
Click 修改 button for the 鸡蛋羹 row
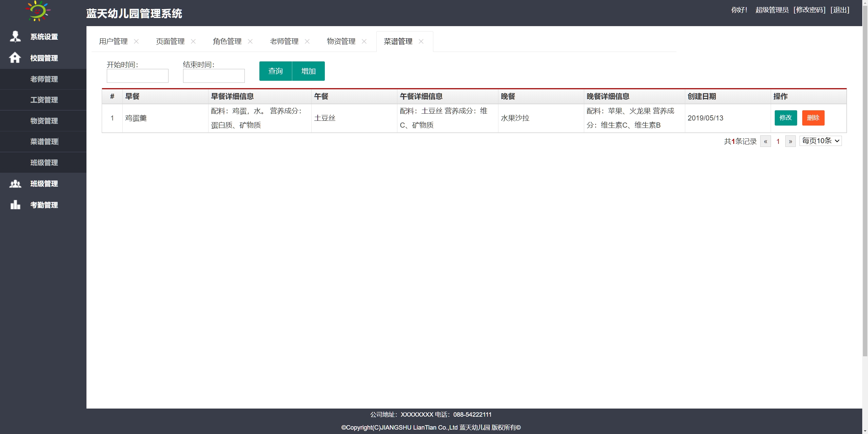click(x=786, y=118)
